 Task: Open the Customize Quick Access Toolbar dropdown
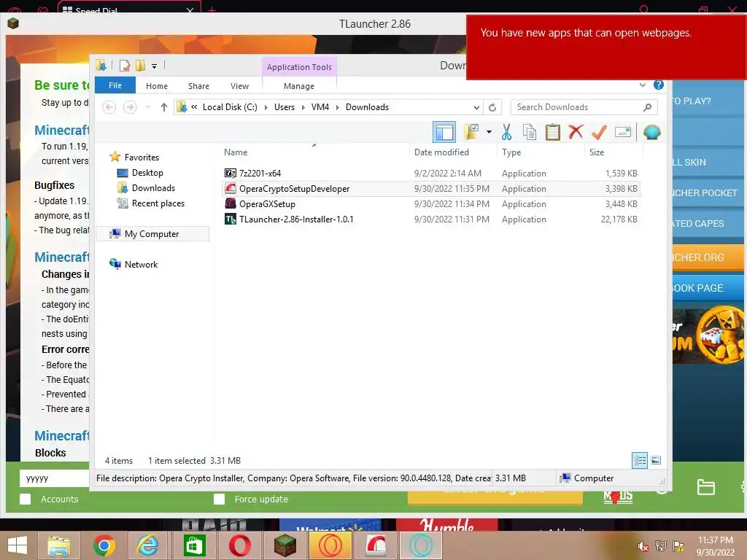(154, 66)
